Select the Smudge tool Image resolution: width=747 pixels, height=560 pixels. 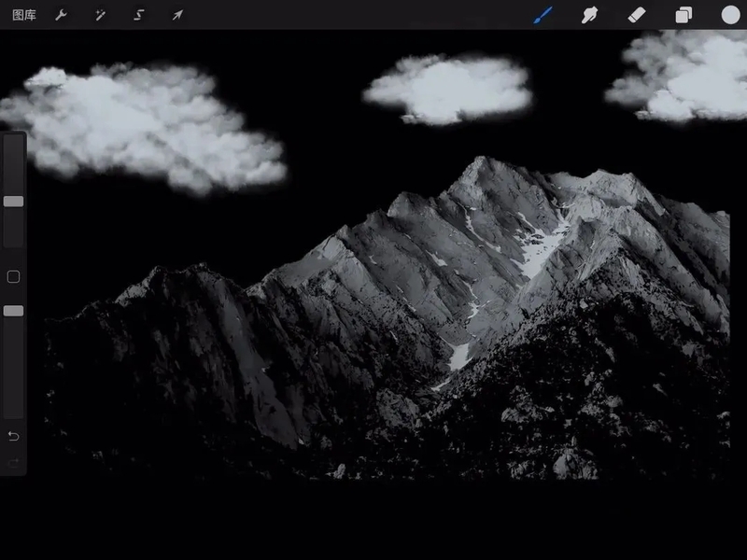(x=589, y=15)
